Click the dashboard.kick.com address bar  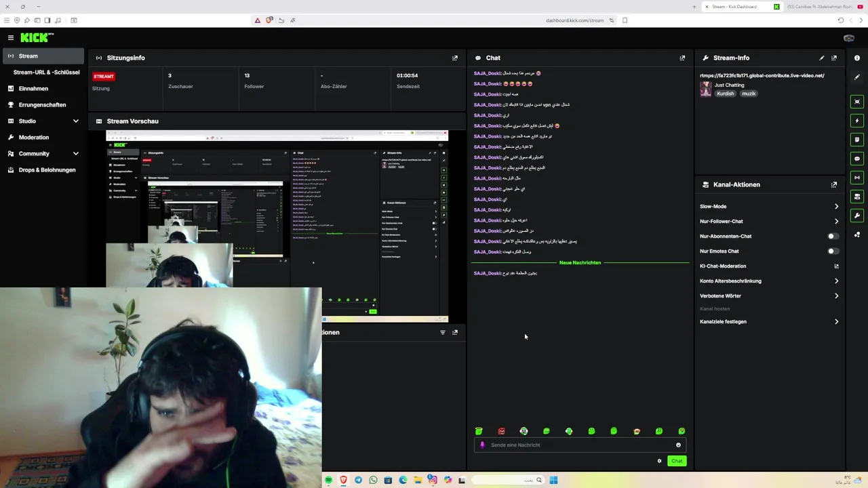pos(574,20)
